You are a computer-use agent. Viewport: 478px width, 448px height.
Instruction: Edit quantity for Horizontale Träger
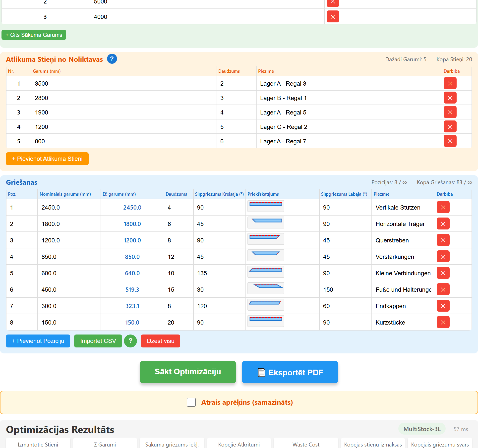click(x=179, y=224)
